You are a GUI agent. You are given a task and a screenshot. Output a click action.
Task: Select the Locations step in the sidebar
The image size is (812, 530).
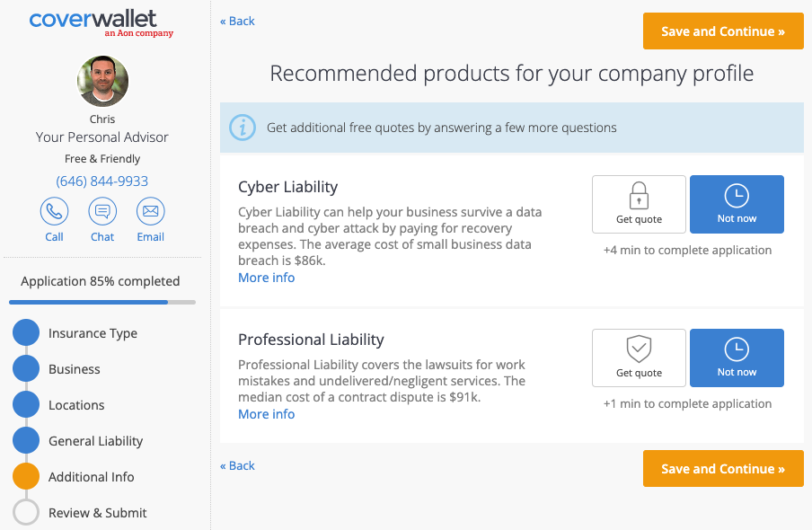coord(27,404)
